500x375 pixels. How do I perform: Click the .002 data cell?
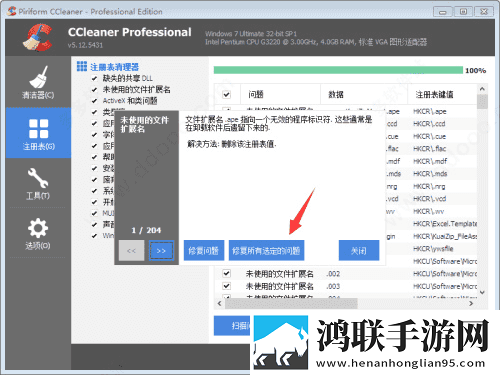click(x=333, y=274)
